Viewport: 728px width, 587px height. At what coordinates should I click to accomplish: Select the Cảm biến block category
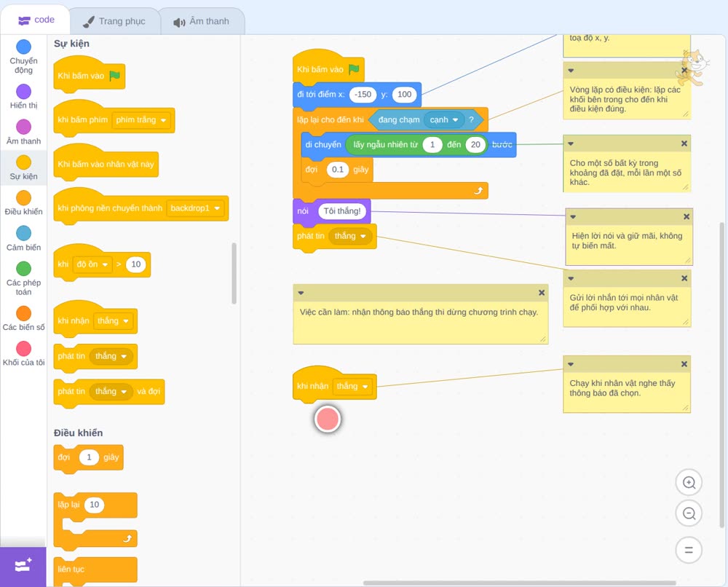coord(24,239)
